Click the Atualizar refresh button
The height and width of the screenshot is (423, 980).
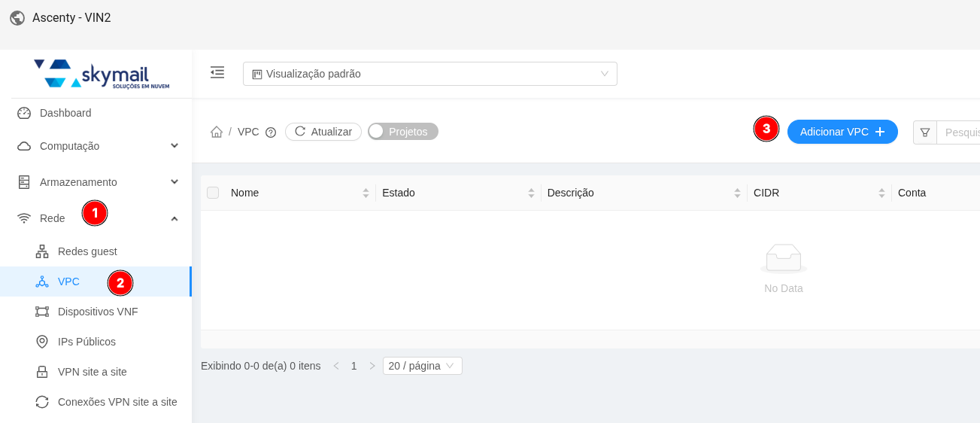[323, 132]
